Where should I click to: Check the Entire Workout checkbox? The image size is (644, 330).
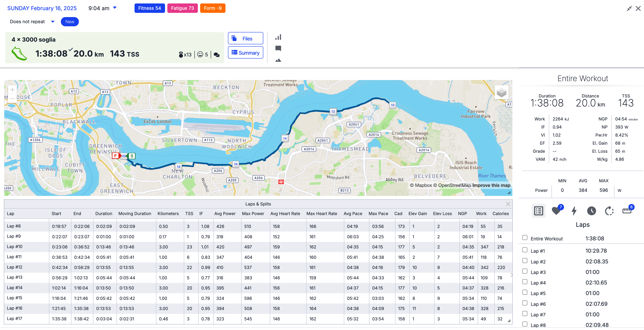point(525,238)
